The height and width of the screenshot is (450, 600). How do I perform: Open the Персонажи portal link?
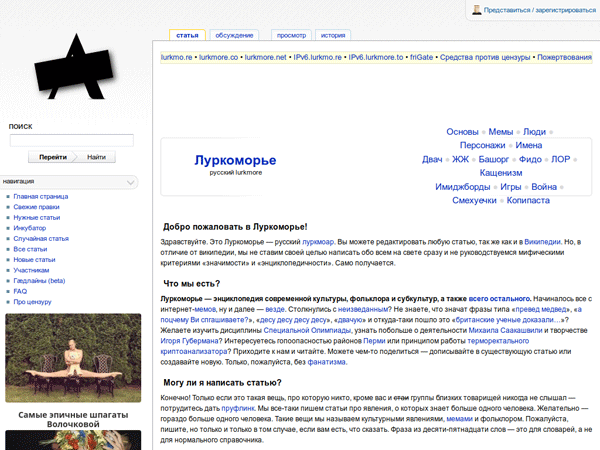point(483,145)
